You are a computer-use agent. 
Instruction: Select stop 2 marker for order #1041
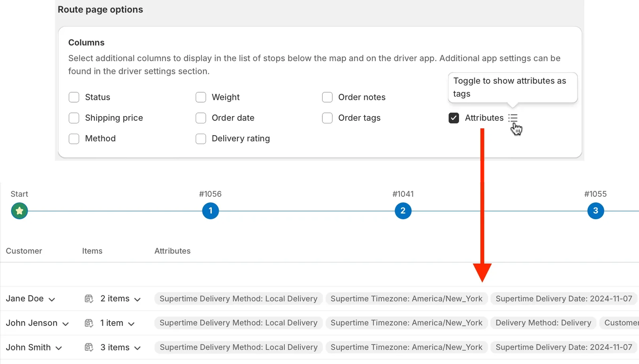(x=403, y=211)
